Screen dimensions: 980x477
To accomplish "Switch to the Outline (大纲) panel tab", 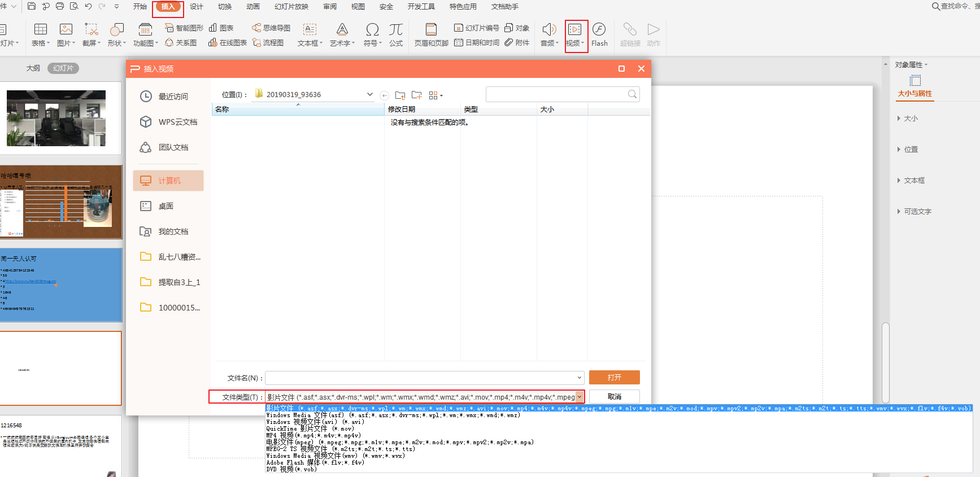I will 33,68.
